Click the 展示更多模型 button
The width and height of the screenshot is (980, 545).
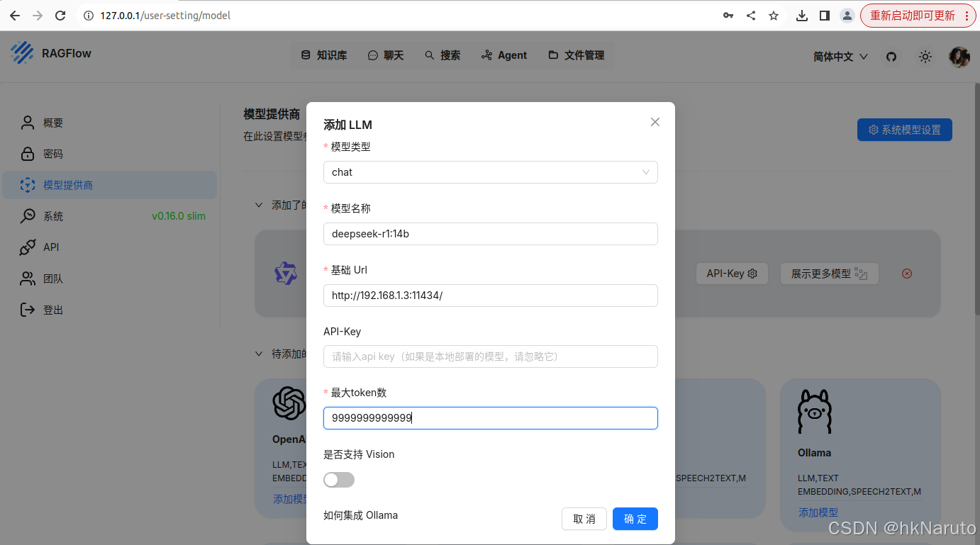[x=829, y=274]
